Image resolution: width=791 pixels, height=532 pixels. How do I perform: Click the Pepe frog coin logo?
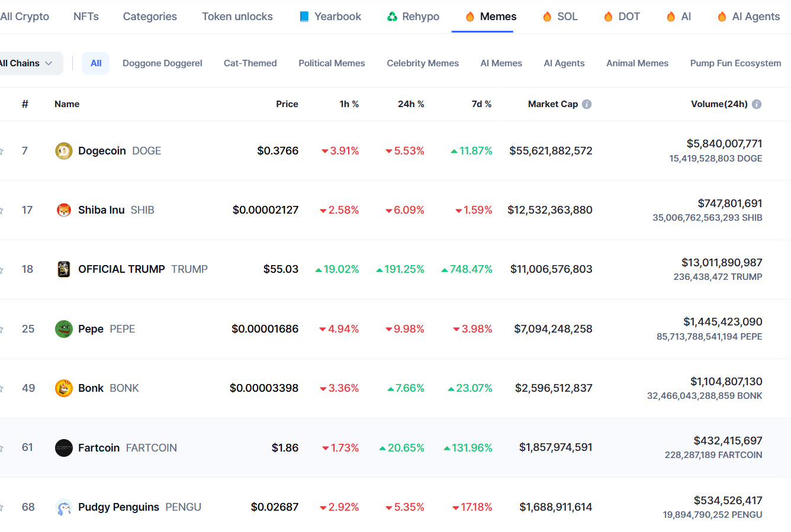click(64, 329)
